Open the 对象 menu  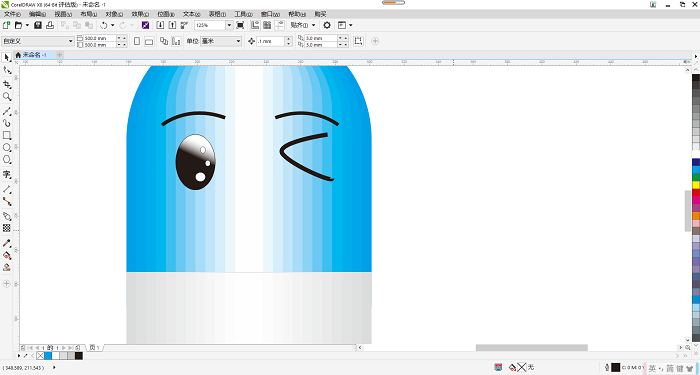[114, 14]
